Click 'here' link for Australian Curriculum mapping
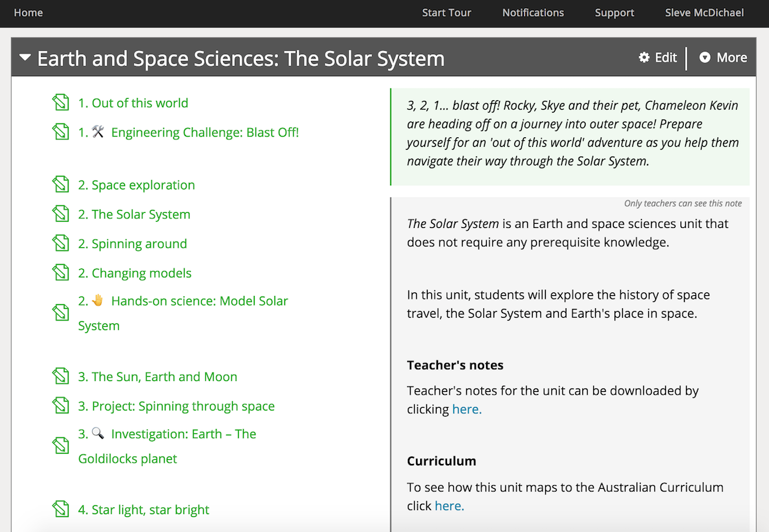Viewport: 769px width, 532px height. point(449,505)
